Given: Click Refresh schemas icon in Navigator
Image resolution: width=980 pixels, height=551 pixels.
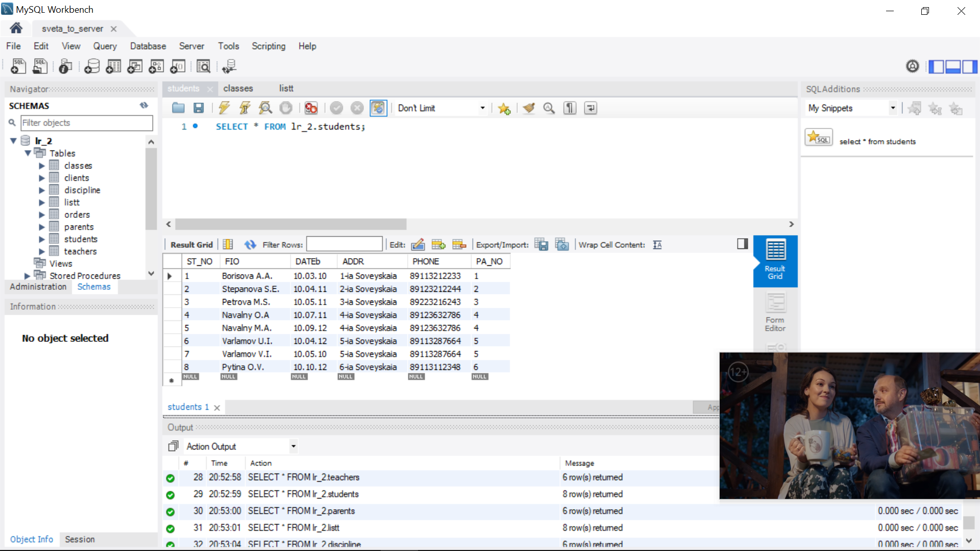Looking at the screenshot, I should (144, 105).
